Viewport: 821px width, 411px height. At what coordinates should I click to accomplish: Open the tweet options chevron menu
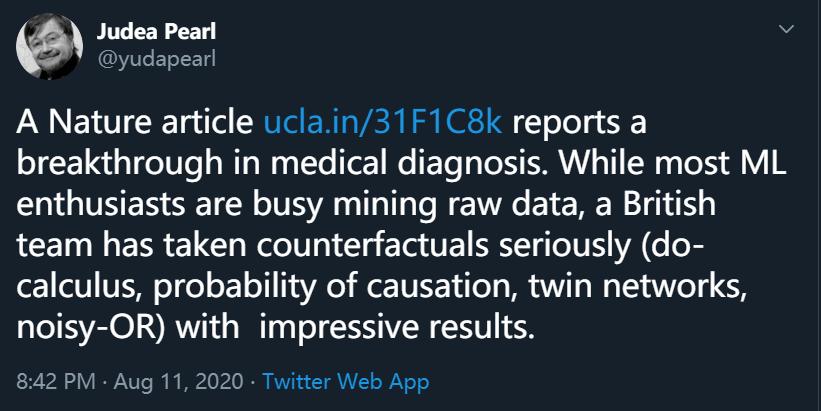tap(788, 31)
